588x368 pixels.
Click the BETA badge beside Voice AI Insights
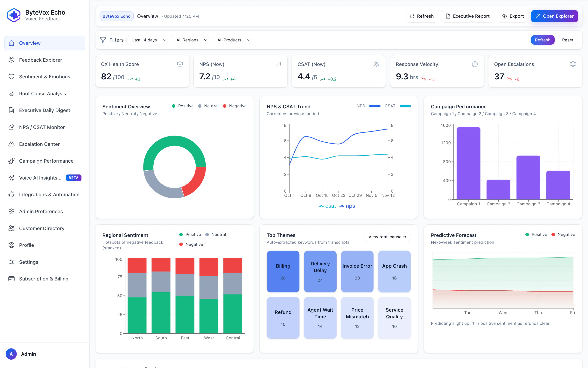[73, 178]
